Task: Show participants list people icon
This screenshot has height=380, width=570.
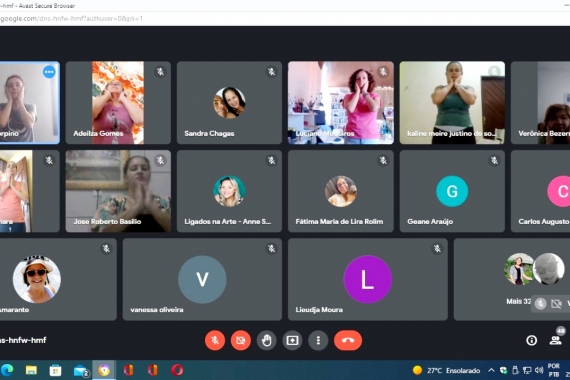Action: 555,340
